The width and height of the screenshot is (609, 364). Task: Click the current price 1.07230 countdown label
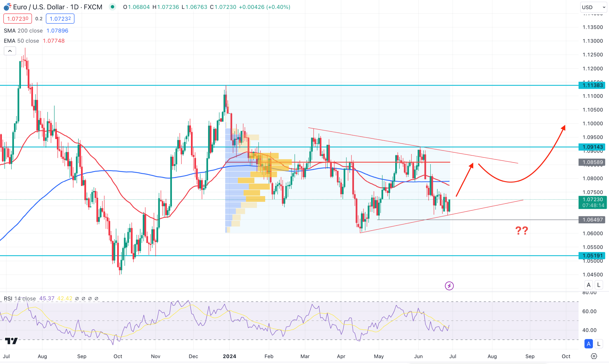593,202
